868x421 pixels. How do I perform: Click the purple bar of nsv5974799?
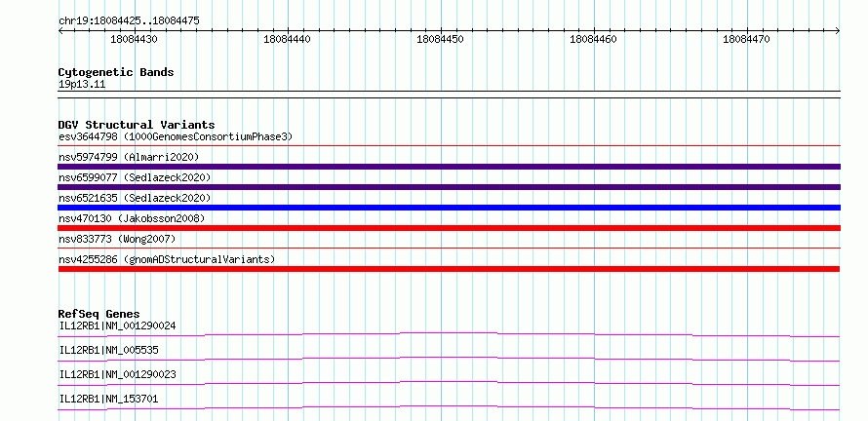(450, 167)
